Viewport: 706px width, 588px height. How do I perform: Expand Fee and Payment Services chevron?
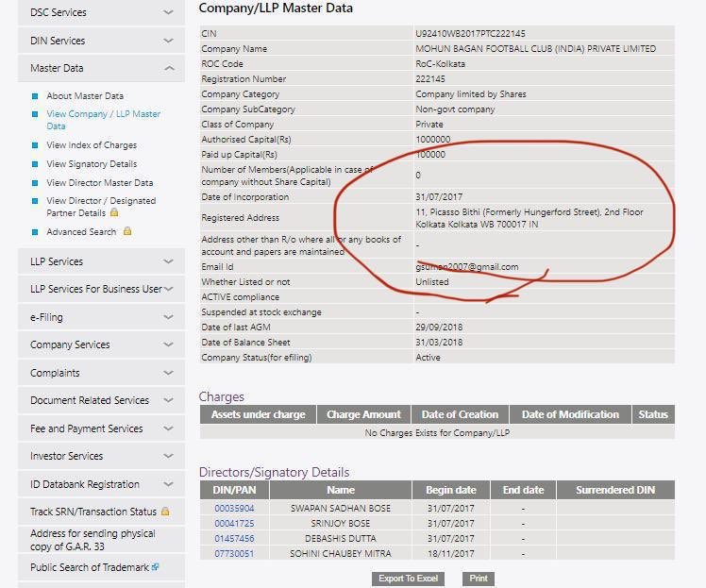(x=168, y=428)
